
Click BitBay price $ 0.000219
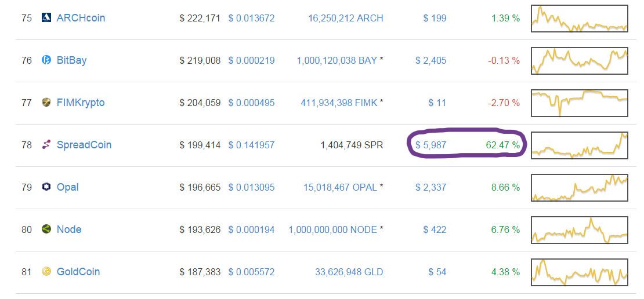pos(252,61)
